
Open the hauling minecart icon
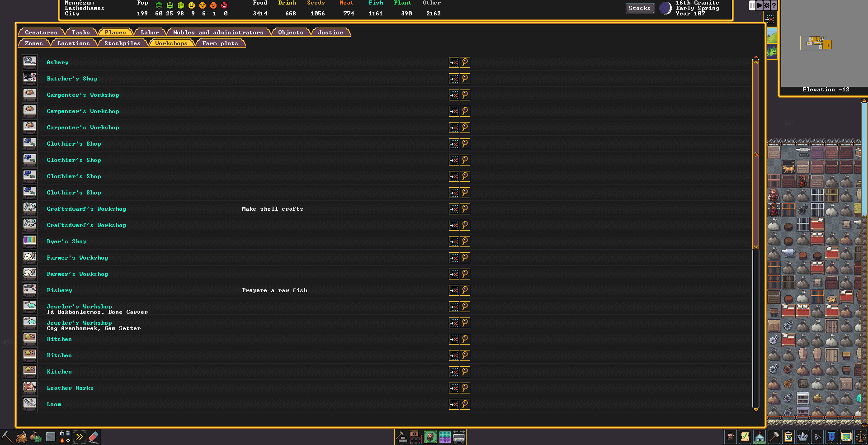coord(459,437)
